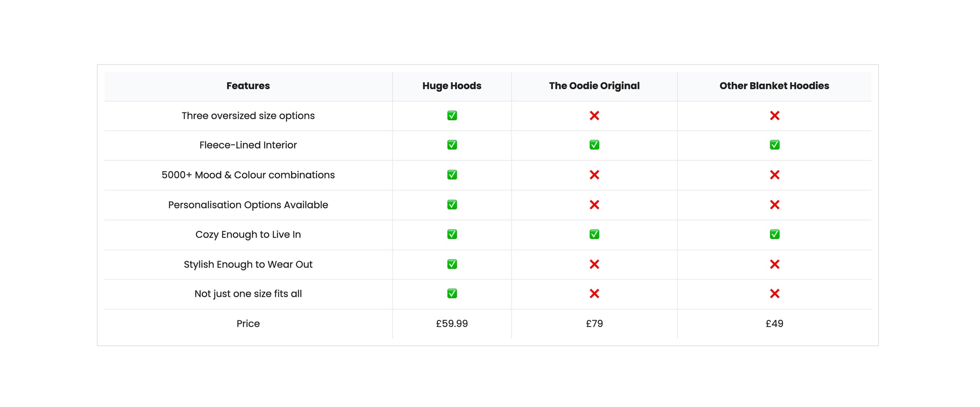Click Huge Hoods checkmark for 5000+ Mood & Colour
This screenshot has width=980, height=407.
tap(452, 175)
